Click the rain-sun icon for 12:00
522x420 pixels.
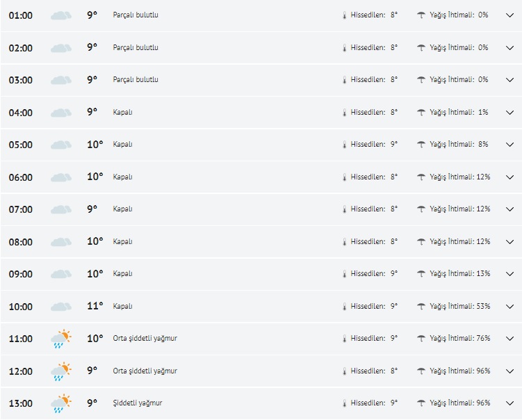[x=61, y=371]
